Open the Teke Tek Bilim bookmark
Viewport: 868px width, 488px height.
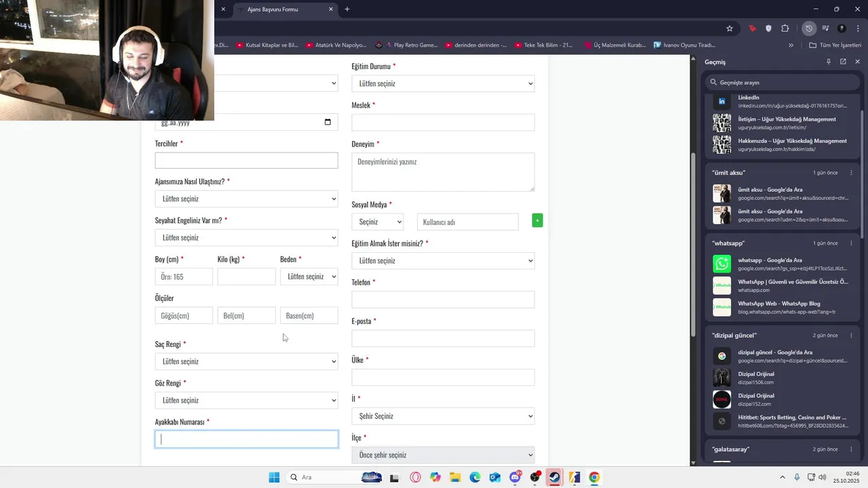543,45
